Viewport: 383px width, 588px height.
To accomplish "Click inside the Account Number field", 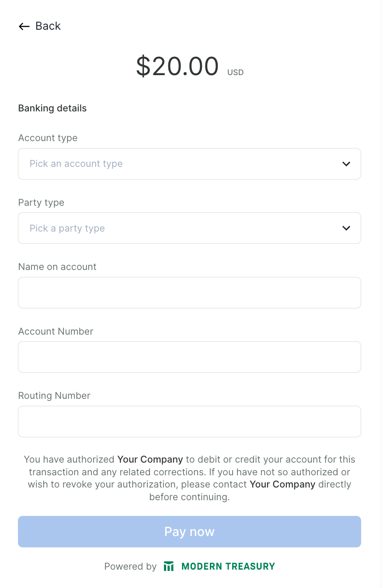I will 189,356.
